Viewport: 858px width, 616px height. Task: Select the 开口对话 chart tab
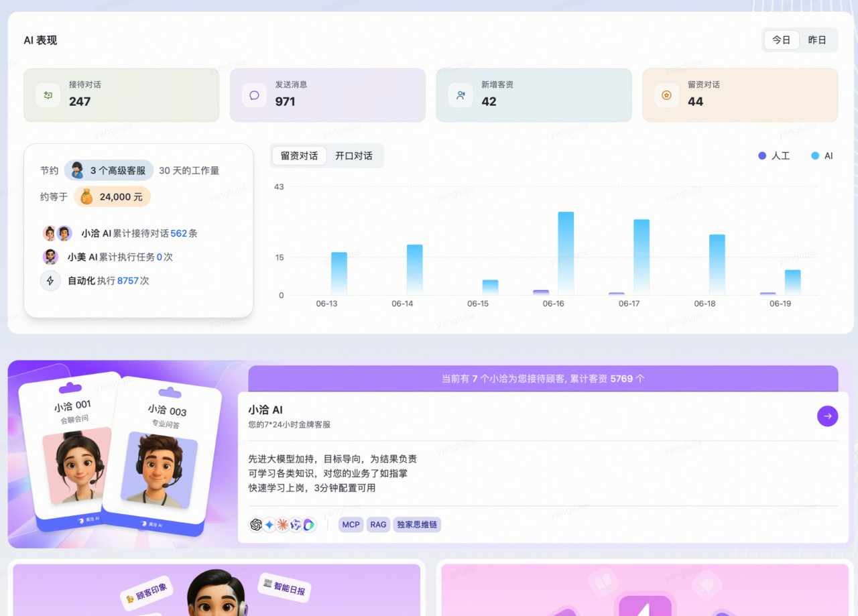pos(354,156)
